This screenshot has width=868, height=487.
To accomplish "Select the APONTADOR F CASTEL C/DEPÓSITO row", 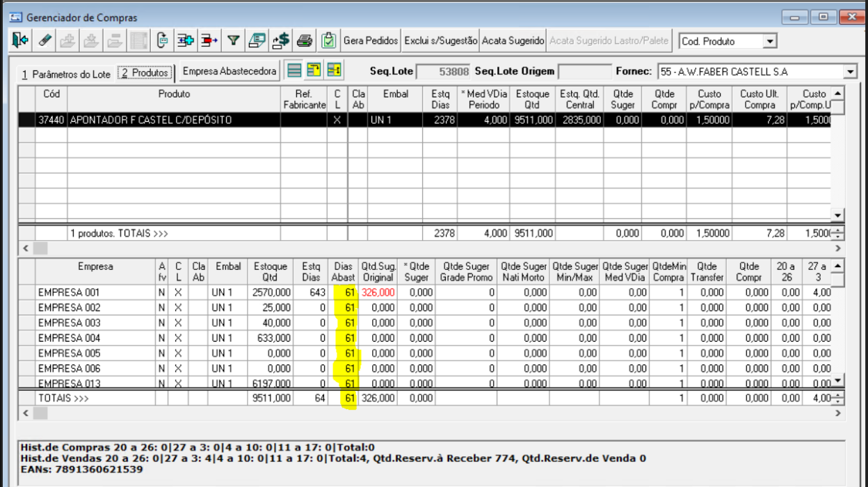I will 424,120.
